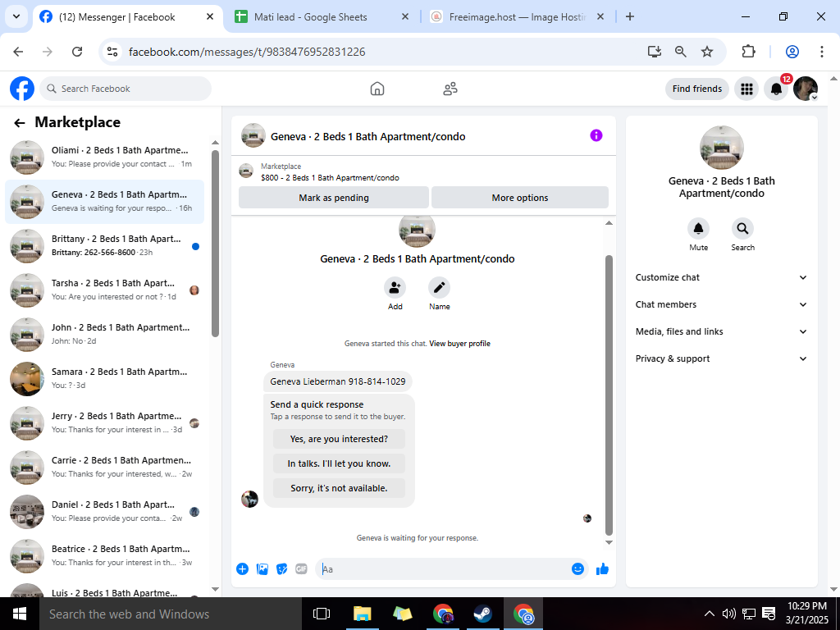This screenshot has height=630, width=840.
Task: Open more actions plus icon in composer
Action: pyautogui.click(x=242, y=569)
